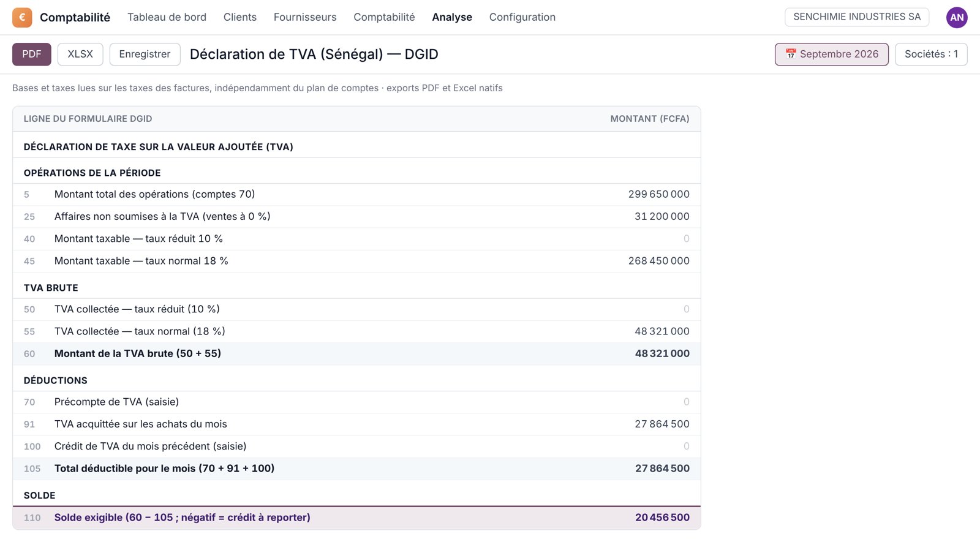The image size is (980, 550).
Task: Open the Tableau de bord menu
Action: pos(167,17)
